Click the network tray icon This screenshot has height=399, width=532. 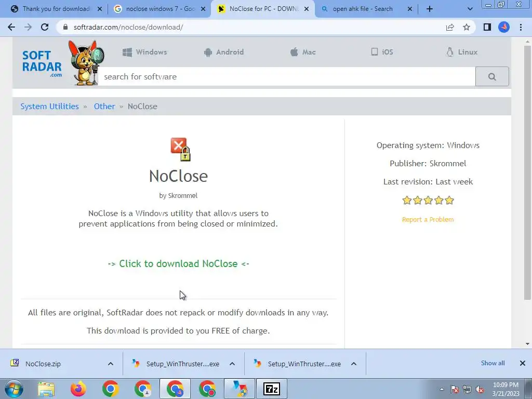pyautogui.click(x=467, y=390)
